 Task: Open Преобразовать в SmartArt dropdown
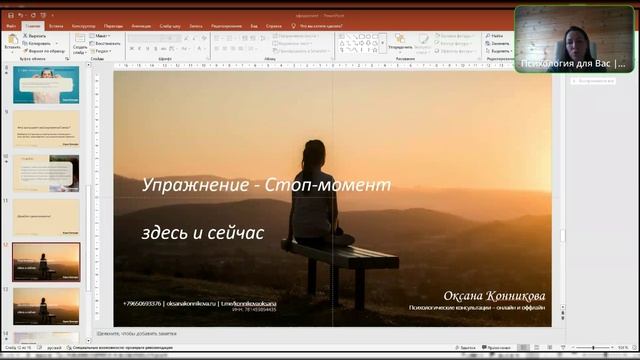(301, 51)
